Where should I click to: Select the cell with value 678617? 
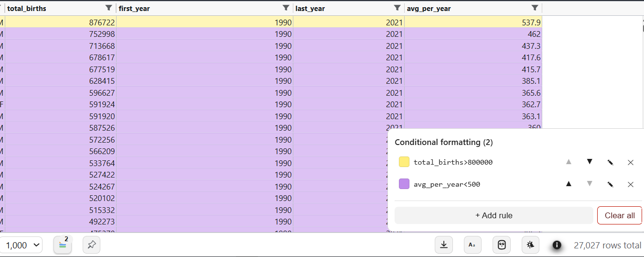point(61,57)
